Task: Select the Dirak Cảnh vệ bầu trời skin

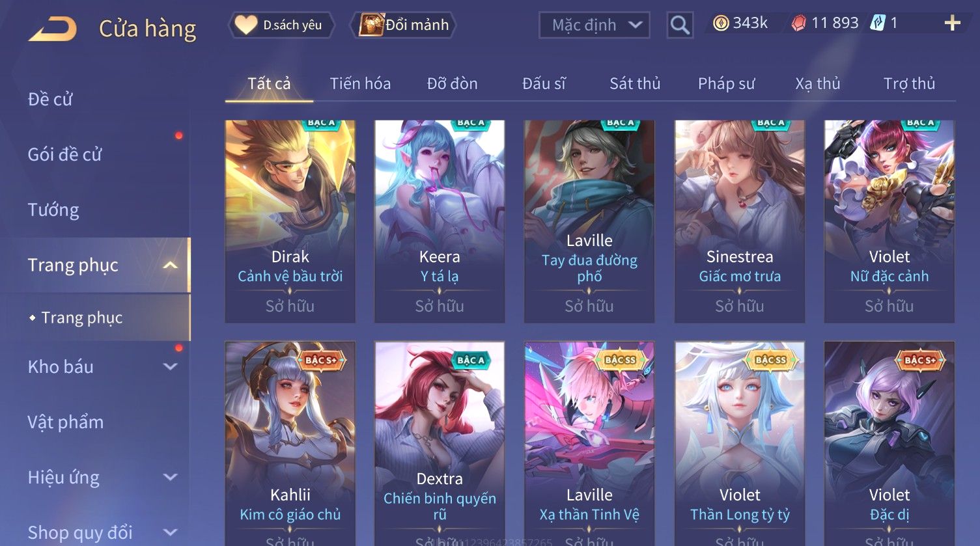Action: click(290, 221)
